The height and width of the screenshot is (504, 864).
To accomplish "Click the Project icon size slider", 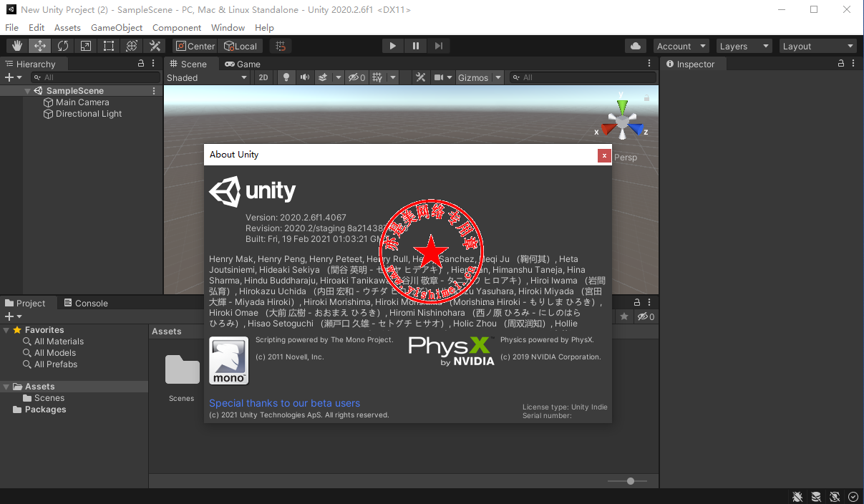I will click(628, 481).
